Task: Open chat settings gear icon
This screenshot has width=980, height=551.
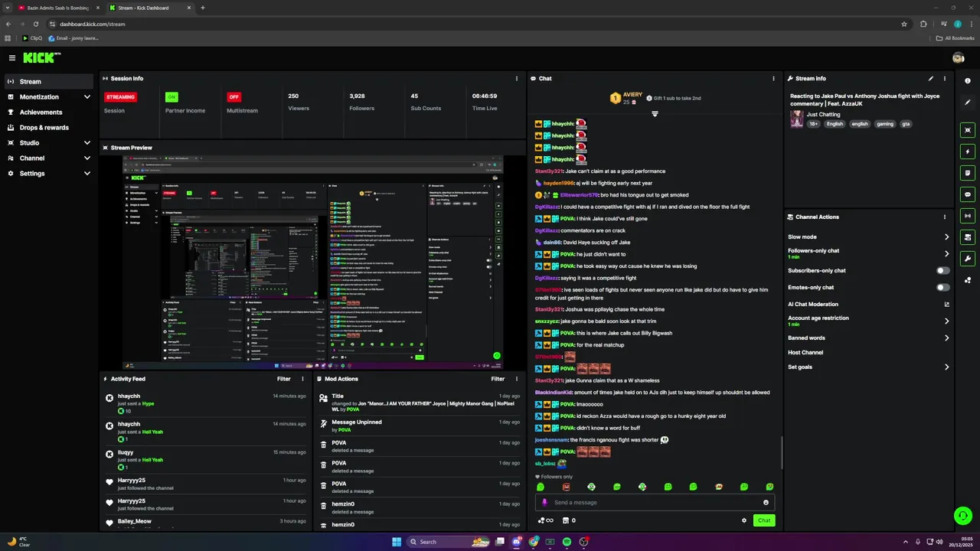Action: pyautogui.click(x=743, y=520)
